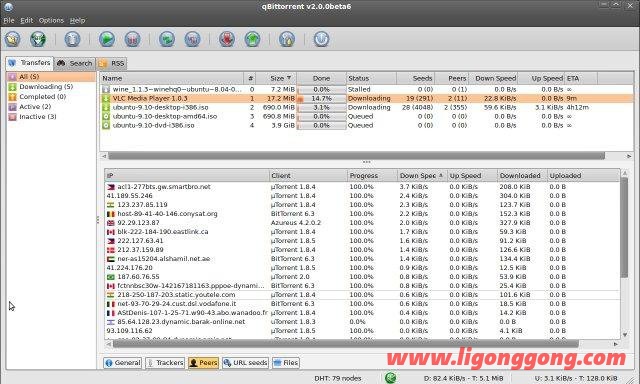This screenshot has height=384, width=640.
Task: Click the qBittorrent logo in the title bar
Action: [x=8, y=7]
